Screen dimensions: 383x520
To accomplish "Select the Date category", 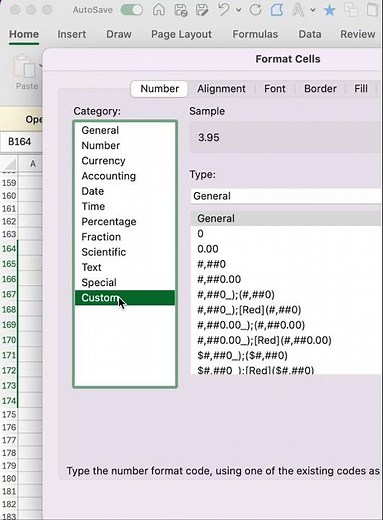I will click(125, 191).
